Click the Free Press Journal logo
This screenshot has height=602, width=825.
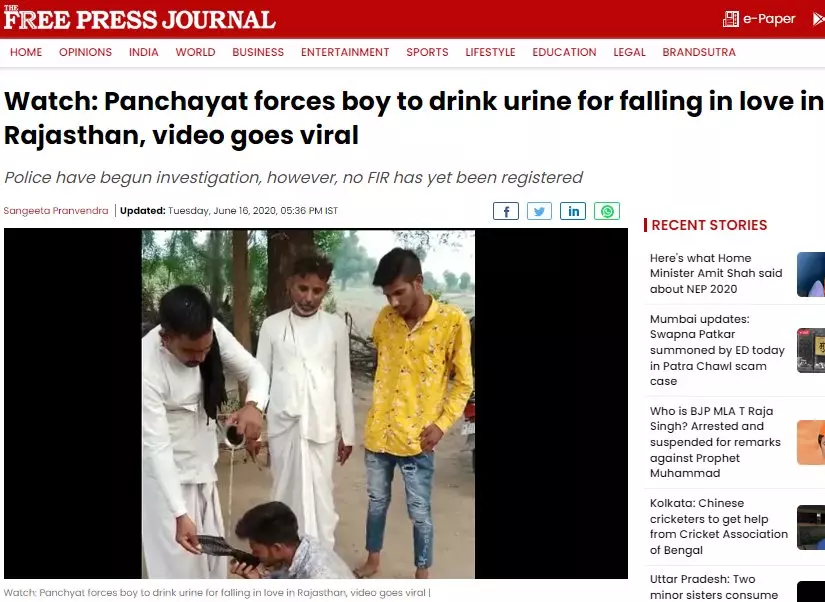coord(139,18)
